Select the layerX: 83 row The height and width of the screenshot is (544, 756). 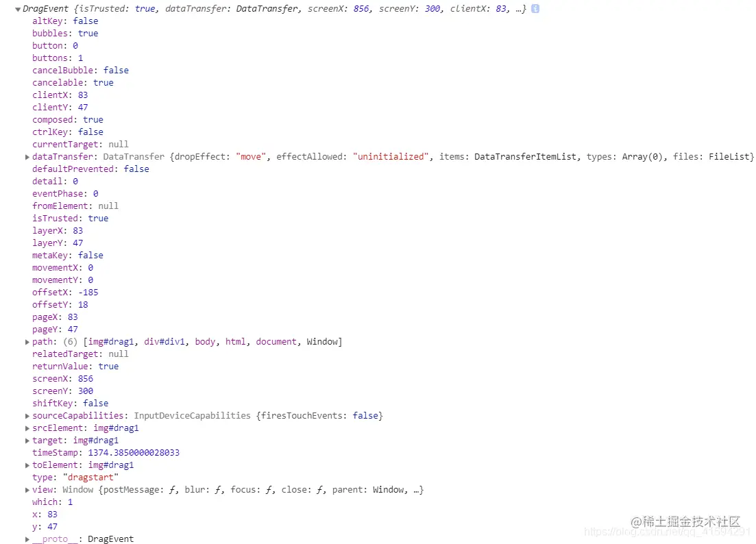(58, 231)
